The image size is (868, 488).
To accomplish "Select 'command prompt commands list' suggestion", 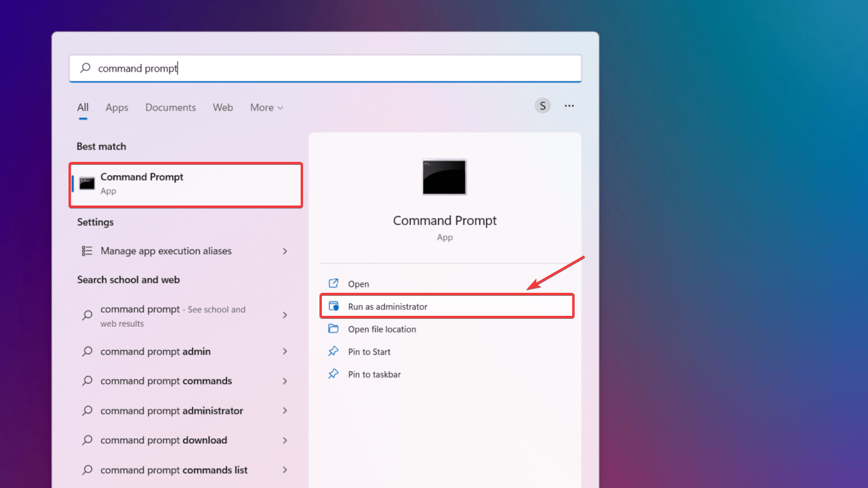I will [x=185, y=470].
